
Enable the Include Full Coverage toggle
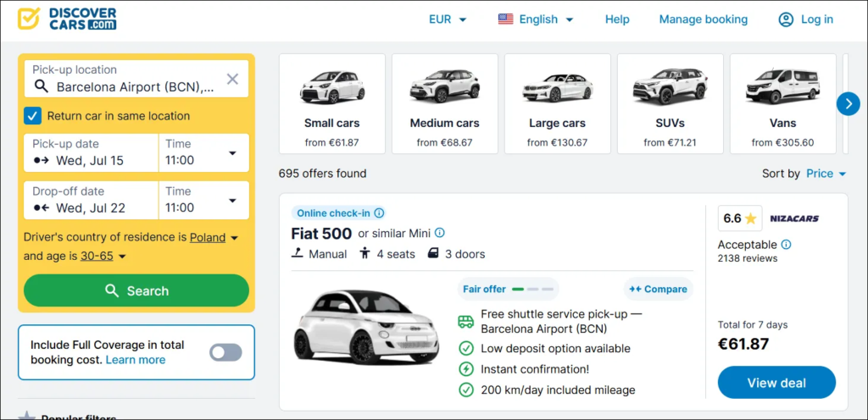click(x=225, y=352)
